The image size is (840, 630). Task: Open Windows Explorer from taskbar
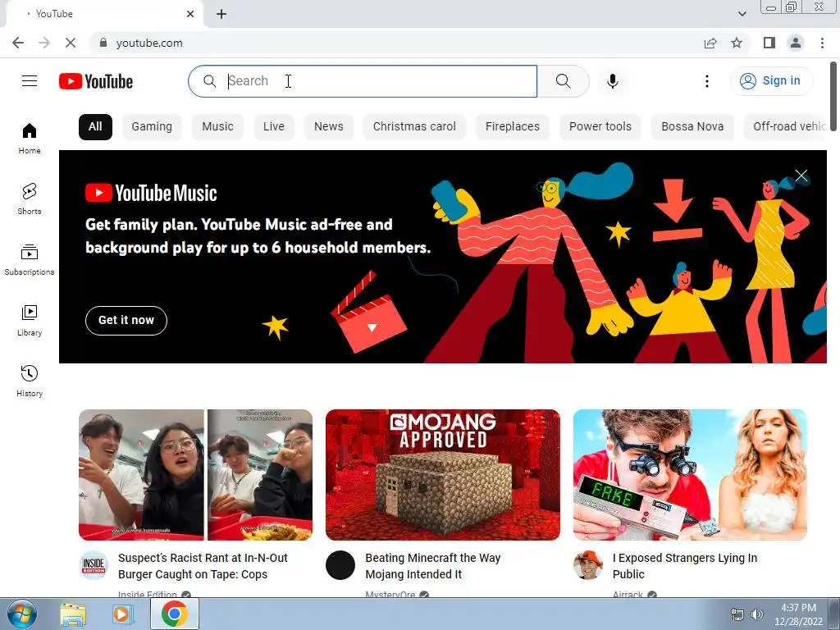[x=73, y=614]
